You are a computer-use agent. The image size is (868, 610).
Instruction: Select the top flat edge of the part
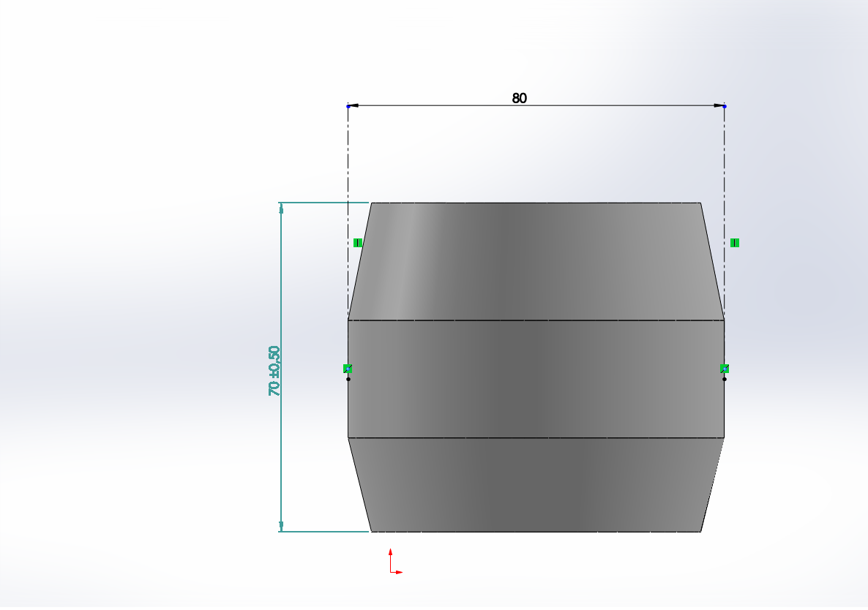[x=536, y=203]
